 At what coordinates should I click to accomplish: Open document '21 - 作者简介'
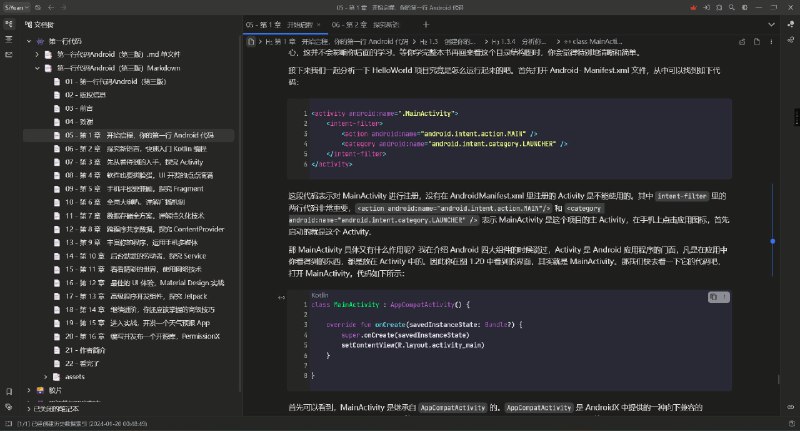pos(129,350)
